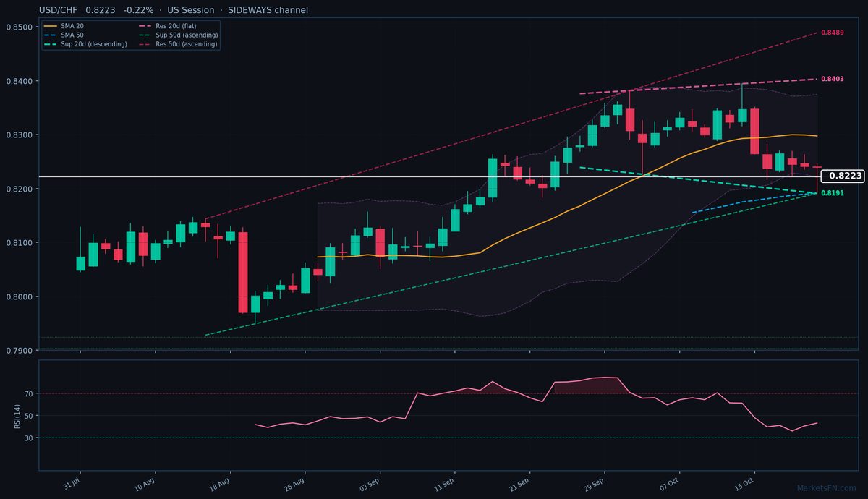Click the tall red candle just after 18 Aug
Image resolution: width=868 pixels, height=499 pixels.
coord(243,272)
